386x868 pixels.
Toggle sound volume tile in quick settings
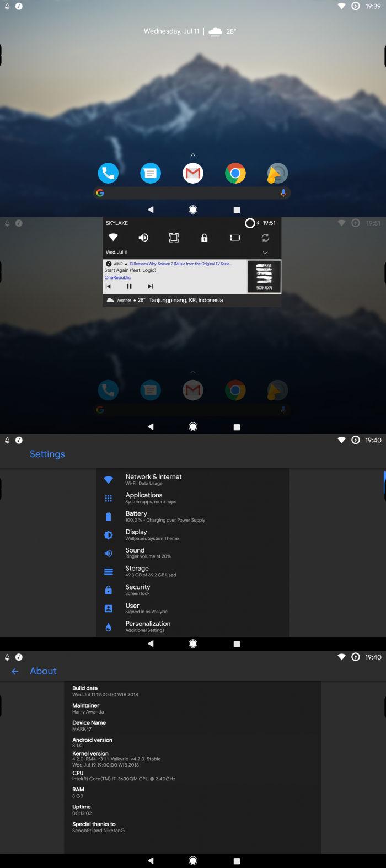pyautogui.click(x=143, y=238)
